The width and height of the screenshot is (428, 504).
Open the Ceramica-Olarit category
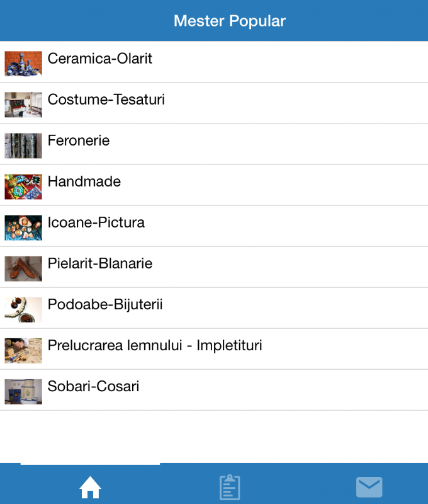click(214, 62)
